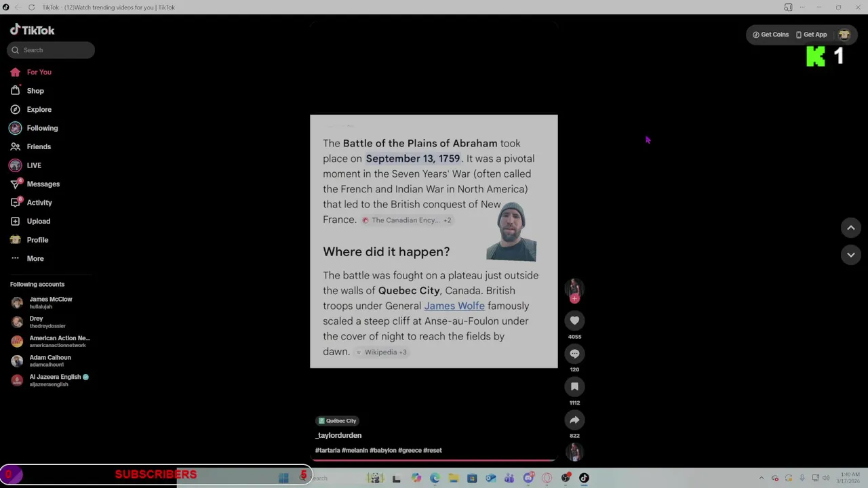Open the For You feed
Image resolution: width=868 pixels, height=488 pixels.
click(x=31, y=72)
